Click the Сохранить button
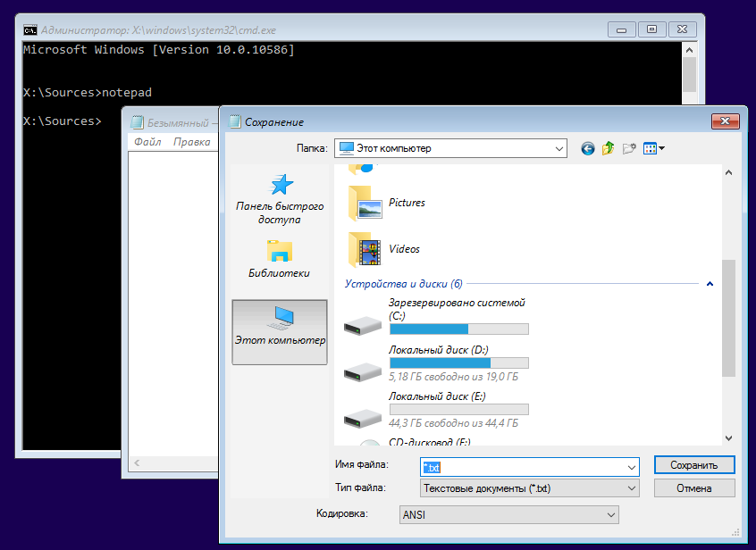The height and width of the screenshot is (550, 756). pyautogui.click(x=693, y=465)
